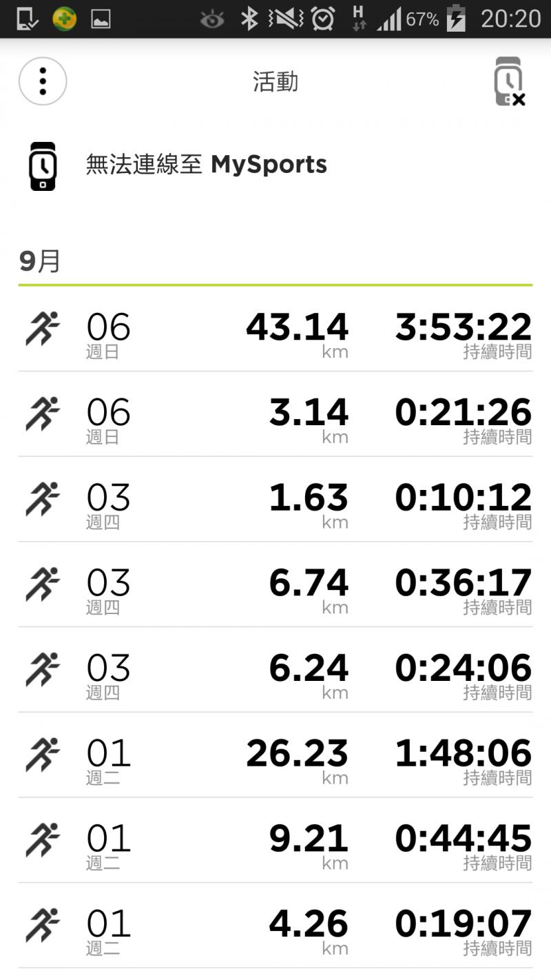
Task: Tap the 無法連線至 MySports message
Action: (207, 165)
